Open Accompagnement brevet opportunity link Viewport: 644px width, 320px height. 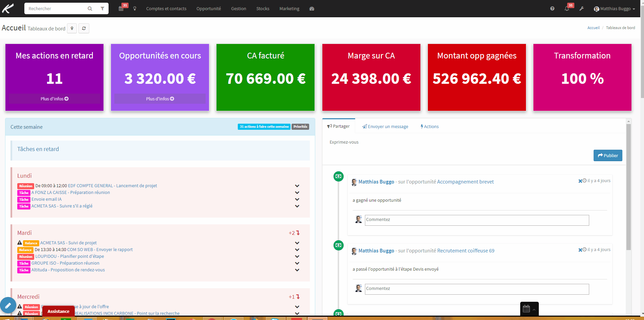(x=465, y=182)
